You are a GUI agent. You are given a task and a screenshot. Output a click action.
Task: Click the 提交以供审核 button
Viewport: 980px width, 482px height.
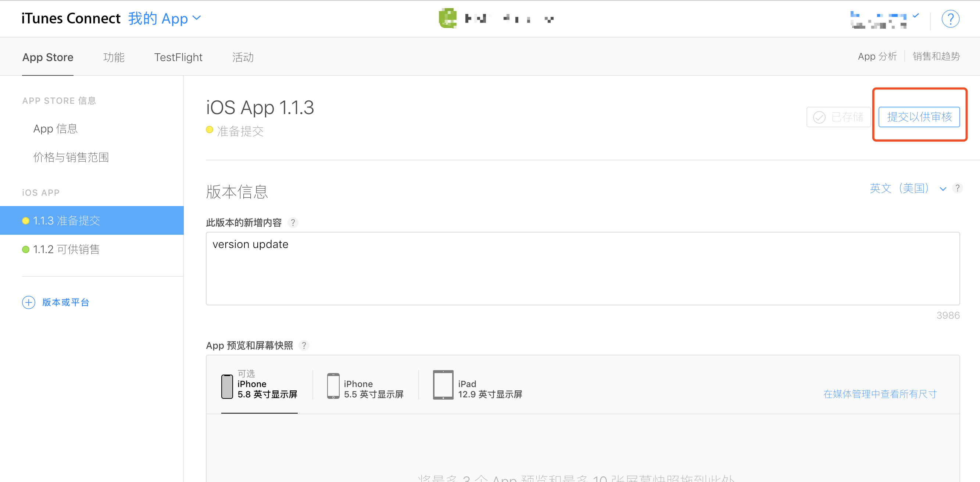[x=919, y=117]
